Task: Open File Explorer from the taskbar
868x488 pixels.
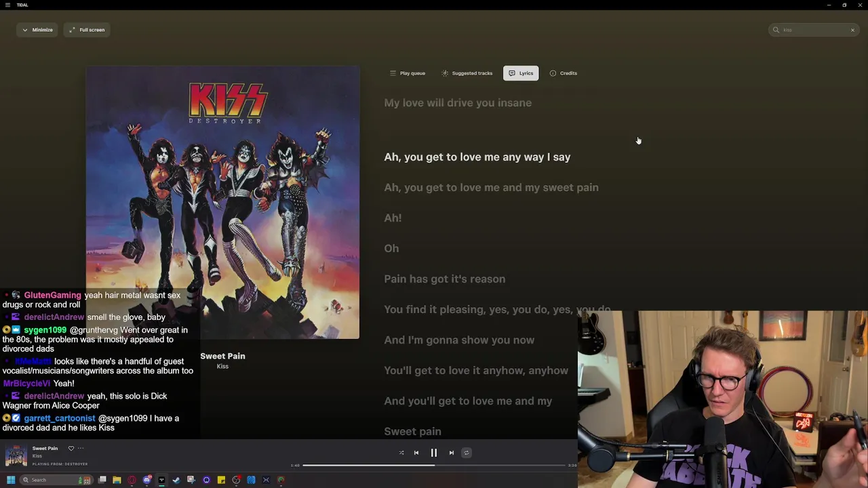Action: click(x=117, y=480)
